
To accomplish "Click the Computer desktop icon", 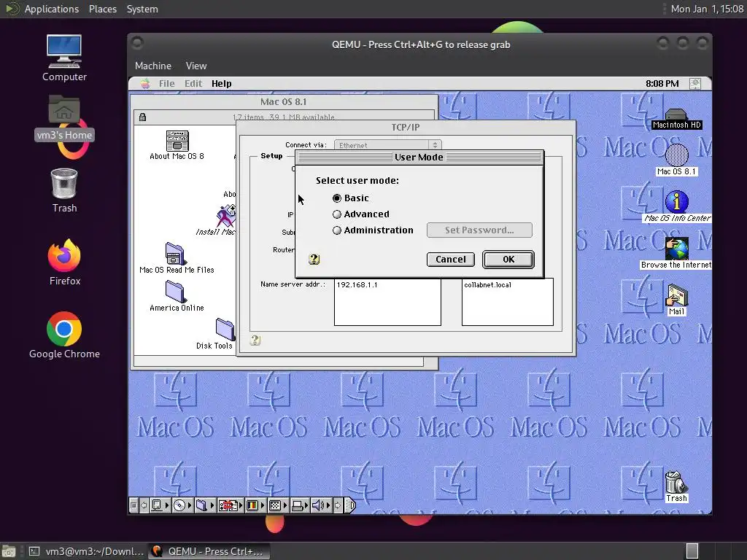I will (64, 58).
